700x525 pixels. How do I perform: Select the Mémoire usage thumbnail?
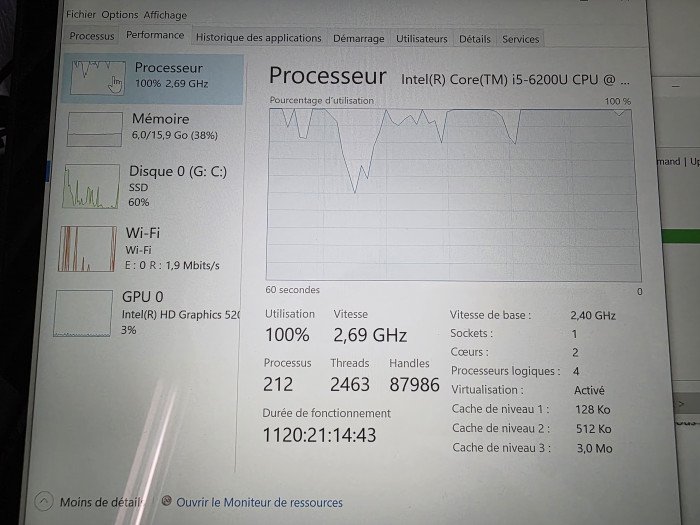coord(95,129)
